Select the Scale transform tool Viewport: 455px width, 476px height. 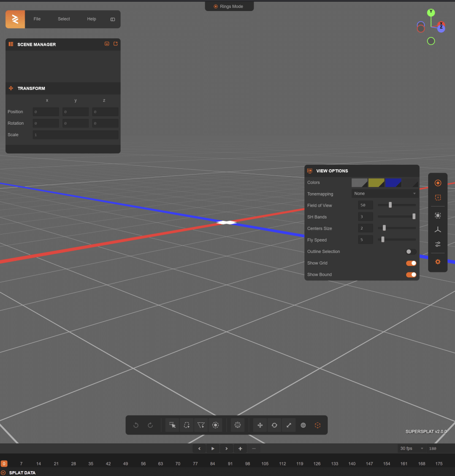click(289, 425)
